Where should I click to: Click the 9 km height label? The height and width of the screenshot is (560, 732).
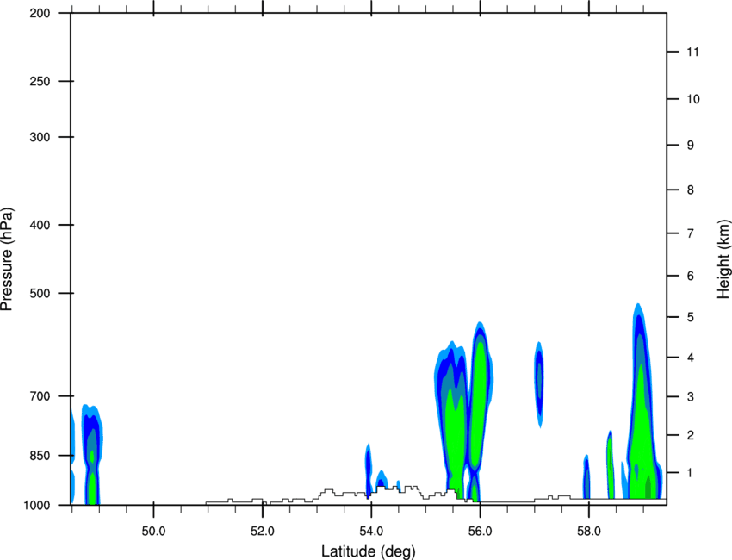[x=691, y=146]
